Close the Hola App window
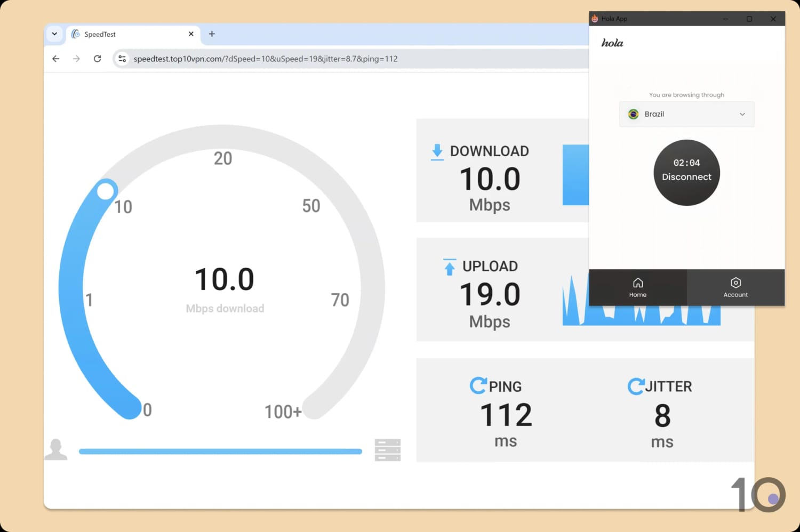This screenshot has height=532, width=800. coord(773,19)
